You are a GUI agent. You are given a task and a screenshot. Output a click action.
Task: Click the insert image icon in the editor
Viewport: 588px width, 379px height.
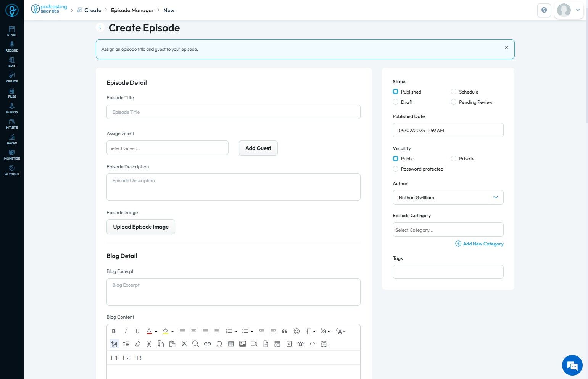coord(242,344)
